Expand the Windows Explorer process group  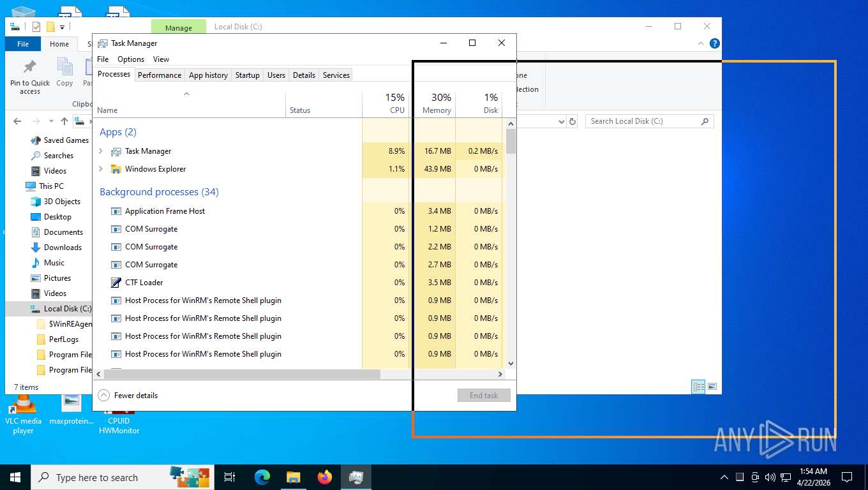pos(101,169)
